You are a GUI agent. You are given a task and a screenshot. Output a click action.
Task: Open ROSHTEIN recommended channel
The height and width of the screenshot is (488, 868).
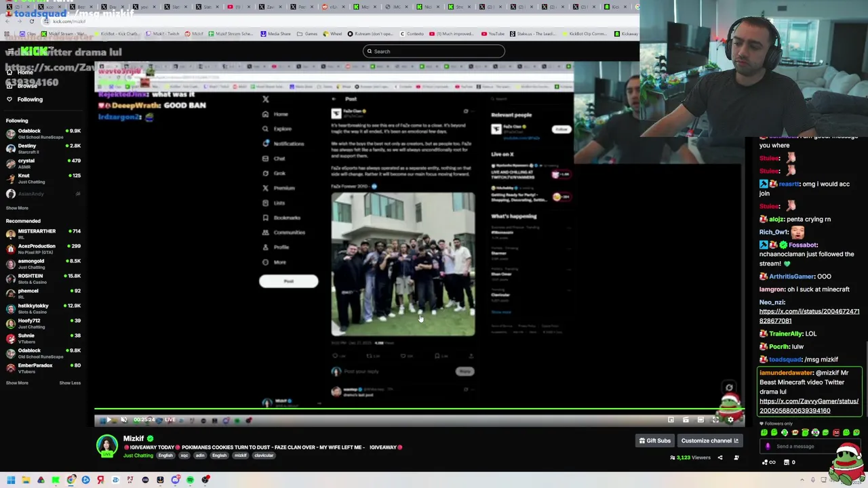click(x=43, y=279)
